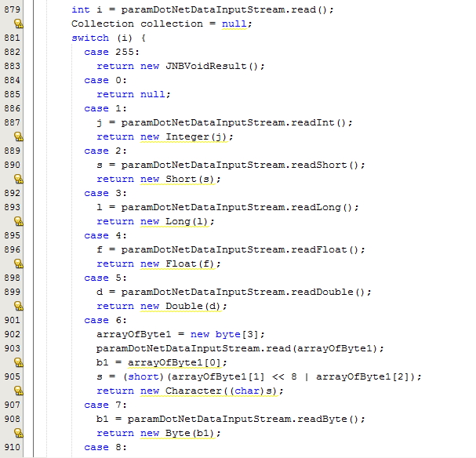Click the 'return null;' statement
The width and height of the screenshot is (476, 458).
(133, 94)
